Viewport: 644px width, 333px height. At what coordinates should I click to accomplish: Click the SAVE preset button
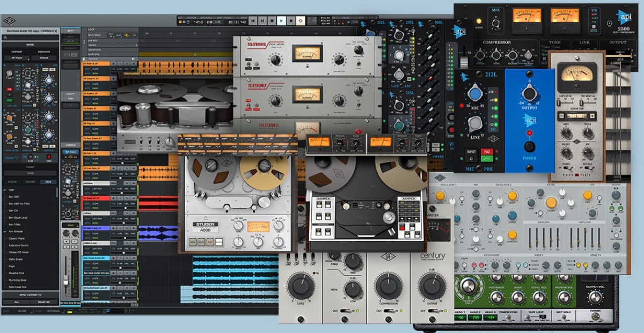point(47,181)
